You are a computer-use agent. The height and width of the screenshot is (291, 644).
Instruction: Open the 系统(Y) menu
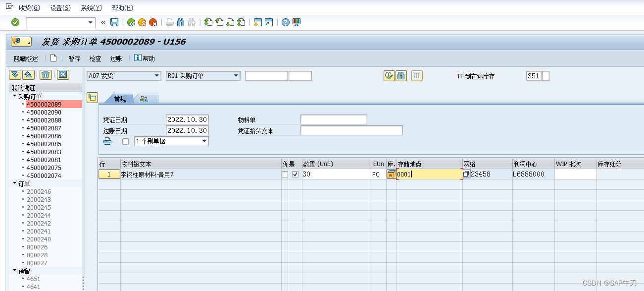coord(91,8)
